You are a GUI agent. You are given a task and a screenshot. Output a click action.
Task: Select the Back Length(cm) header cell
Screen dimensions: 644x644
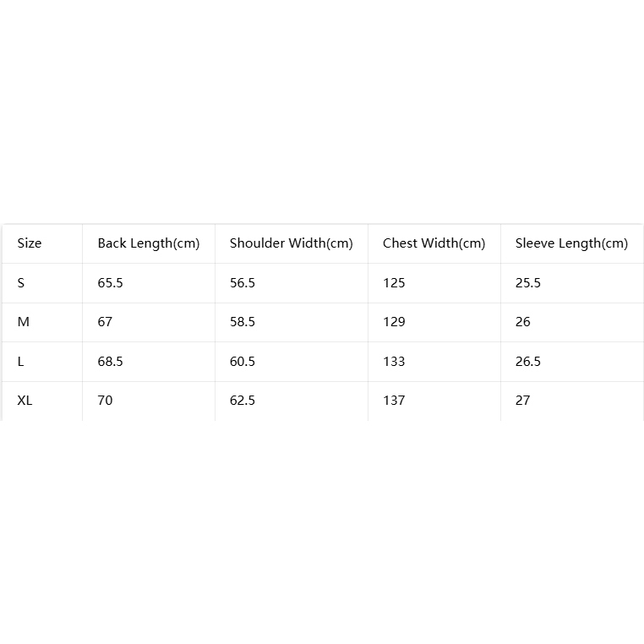click(148, 243)
